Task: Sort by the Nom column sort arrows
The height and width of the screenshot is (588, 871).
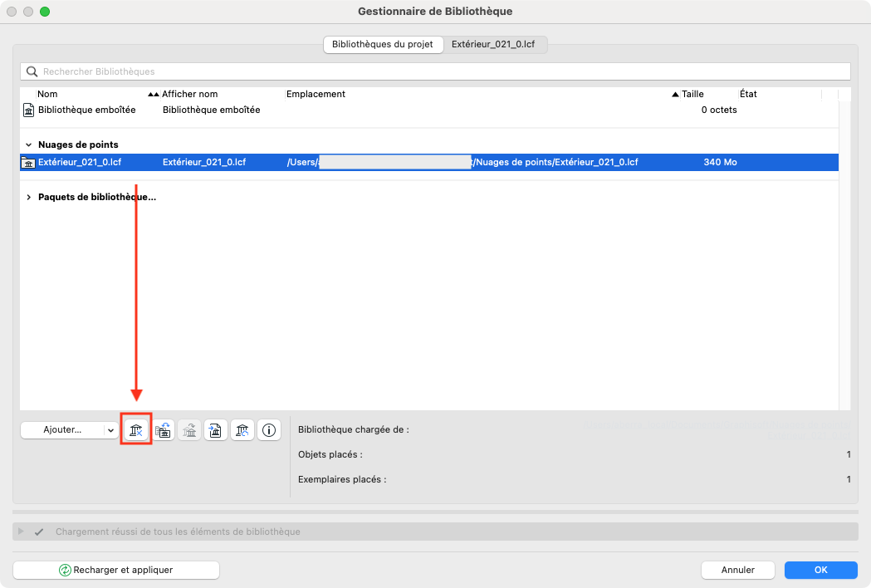Action: [154, 95]
